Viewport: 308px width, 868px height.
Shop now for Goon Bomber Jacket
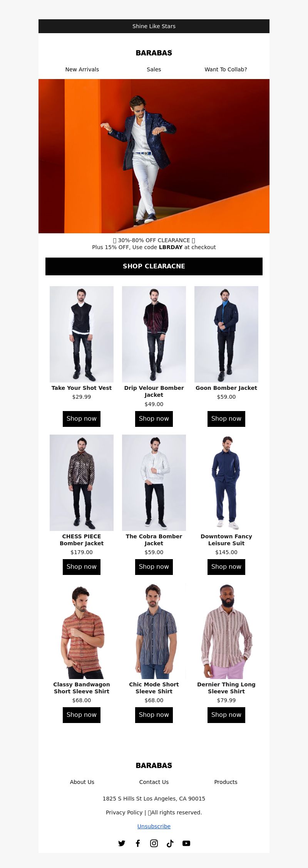[226, 419]
